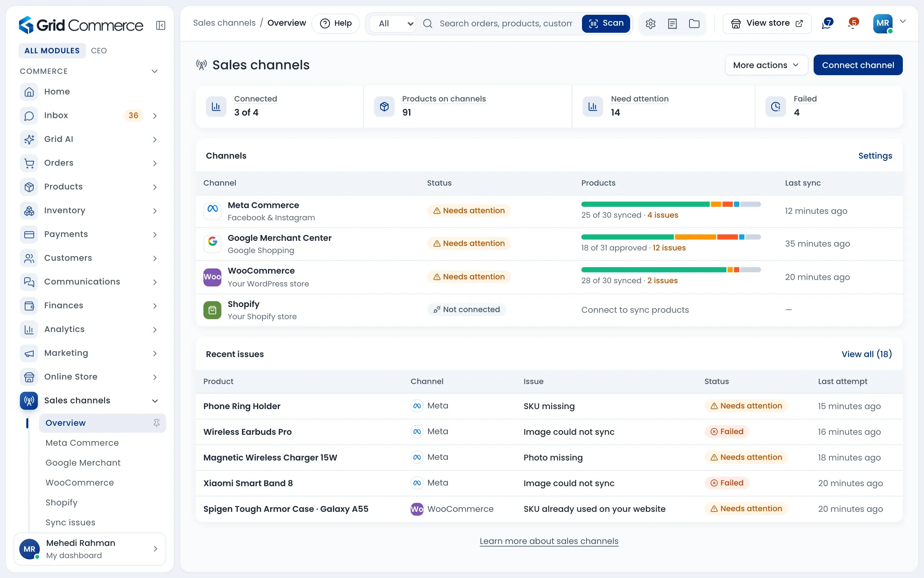
Task: Collapse the COMMERCE section chevron
Action: click(155, 71)
